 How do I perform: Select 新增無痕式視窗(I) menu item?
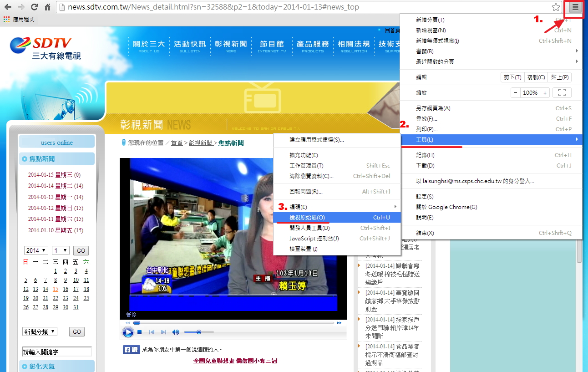tap(492, 41)
